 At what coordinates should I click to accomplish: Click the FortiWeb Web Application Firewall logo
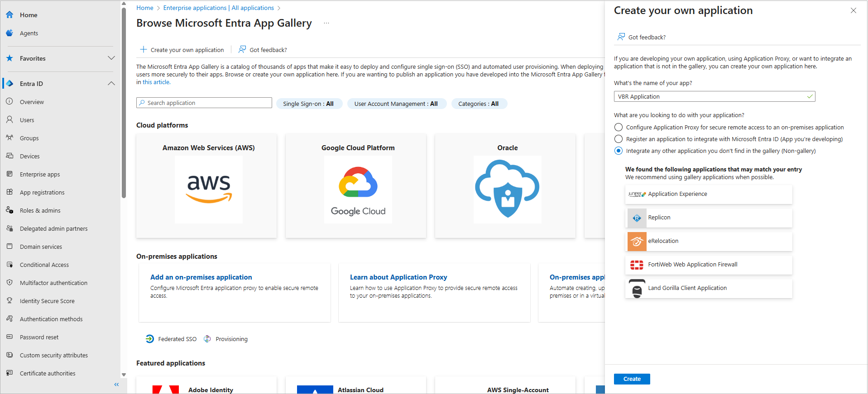pyautogui.click(x=637, y=265)
